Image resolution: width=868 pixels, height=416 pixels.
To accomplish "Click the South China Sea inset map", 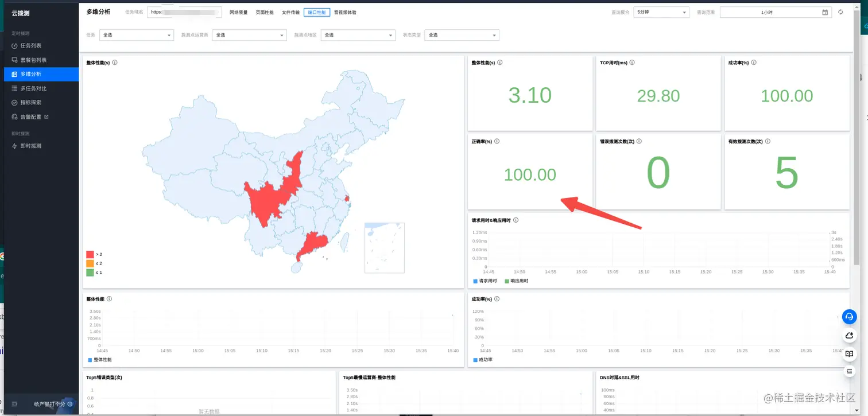I will tap(385, 247).
